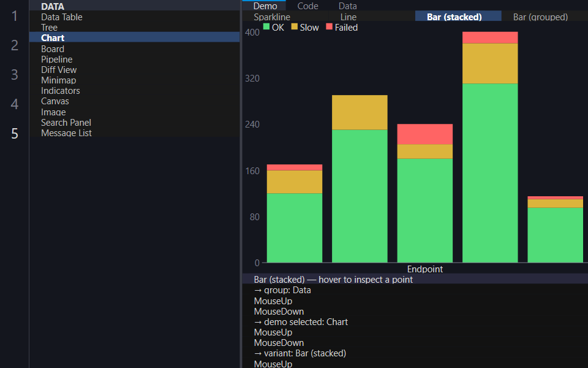
Task: Show the Bar (grouped) chart variant
Action: tap(545, 16)
